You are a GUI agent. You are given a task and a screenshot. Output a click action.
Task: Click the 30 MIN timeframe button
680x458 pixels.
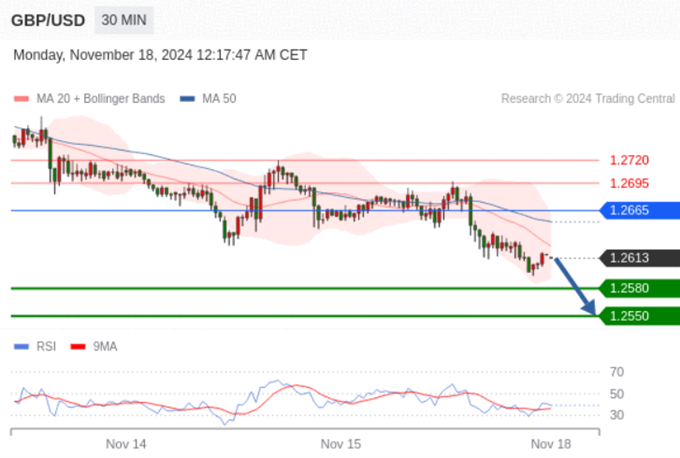(x=124, y=20)
